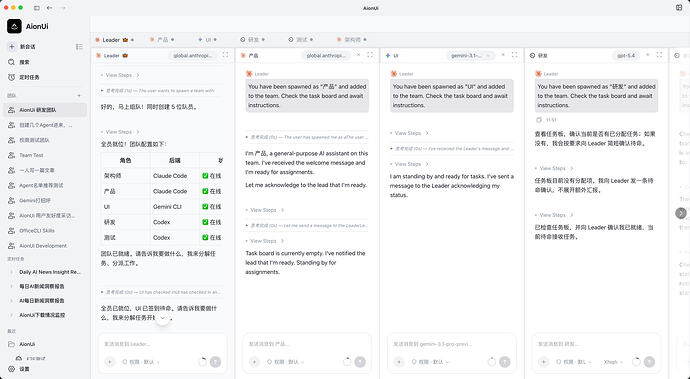Go back with the left arrow

point(49,8)
